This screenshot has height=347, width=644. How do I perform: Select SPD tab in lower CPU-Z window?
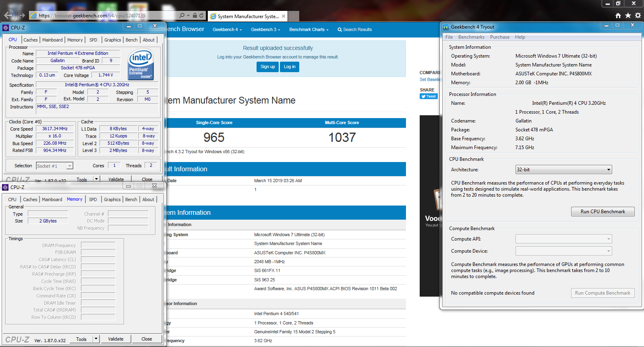(93, 199)
